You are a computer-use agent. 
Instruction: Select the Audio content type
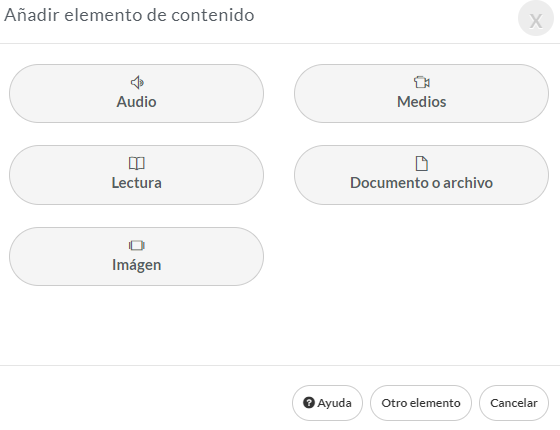[136, 94]
